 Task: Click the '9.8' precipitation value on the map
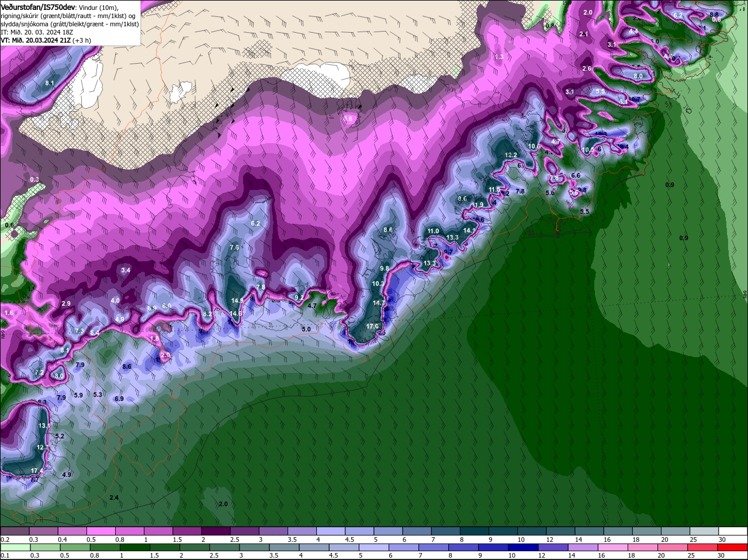coord(385,268)
